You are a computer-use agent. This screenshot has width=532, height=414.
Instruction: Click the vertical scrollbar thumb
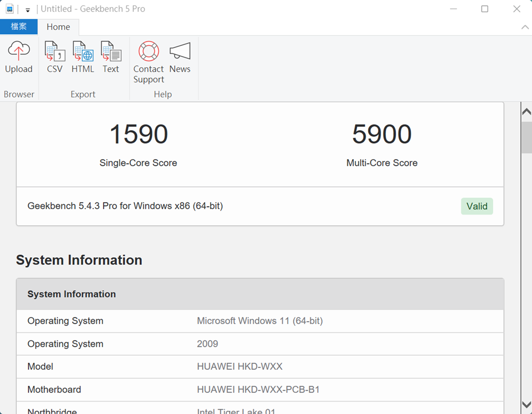tap(526, 137)
